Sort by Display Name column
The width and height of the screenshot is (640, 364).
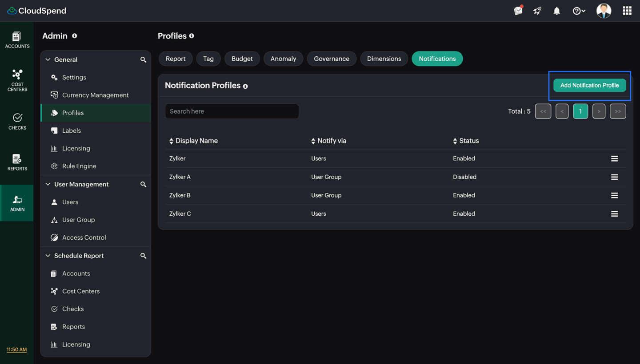point(193,141)
